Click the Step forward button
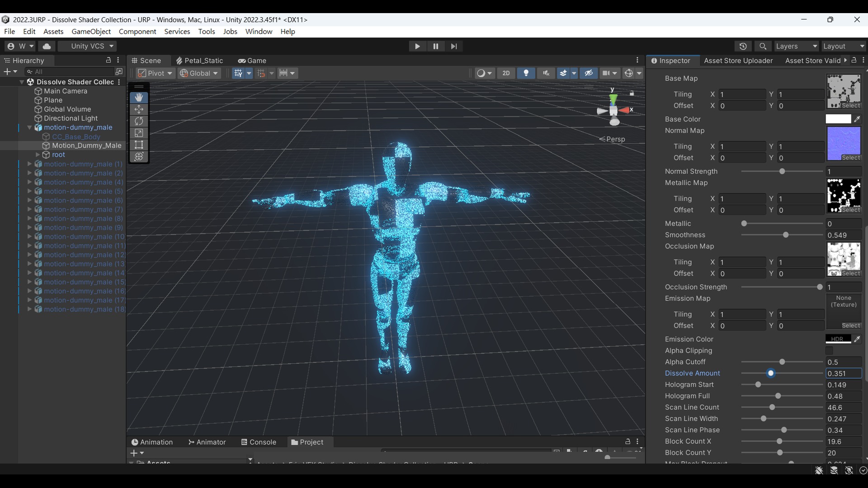 pos(454,46)
